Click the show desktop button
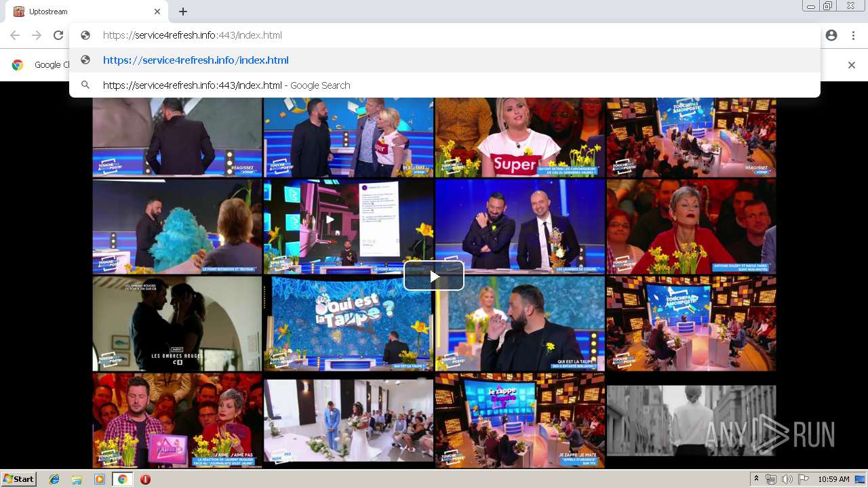868x488 pixels. tap(861, 479)
